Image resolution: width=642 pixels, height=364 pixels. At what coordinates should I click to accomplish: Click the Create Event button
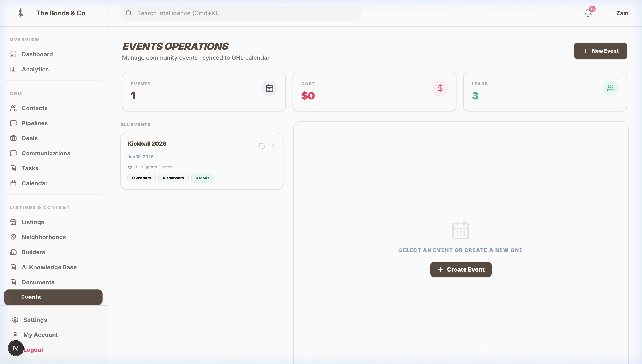(x=461, y=269)
